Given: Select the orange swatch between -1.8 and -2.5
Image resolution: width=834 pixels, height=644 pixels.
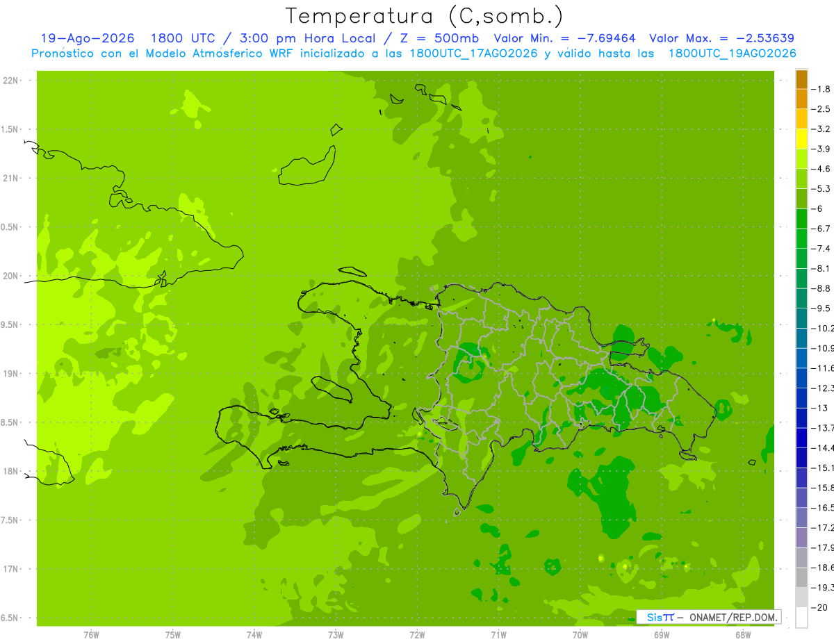Looking at the screenshot, I should (x=801, y=99).
